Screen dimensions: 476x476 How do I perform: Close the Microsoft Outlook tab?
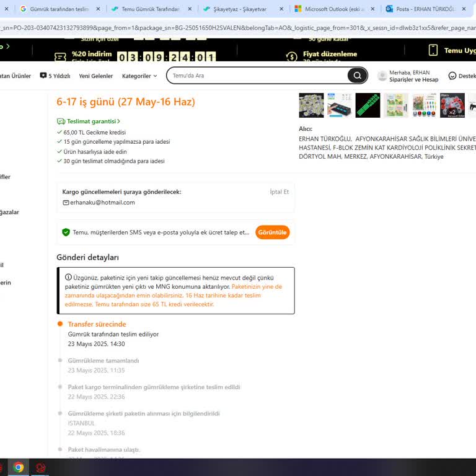[372, 9]
